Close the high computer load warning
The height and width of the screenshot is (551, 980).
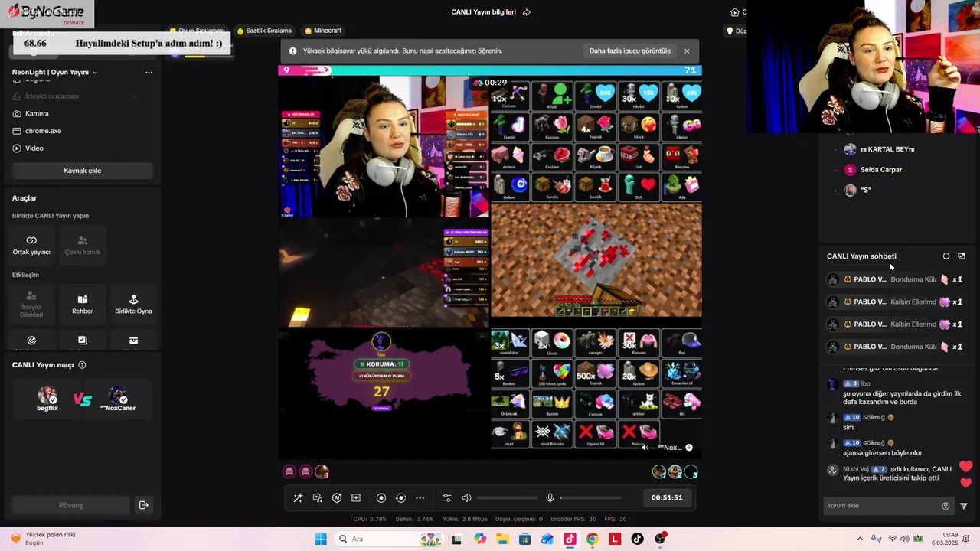coord(687,51)
